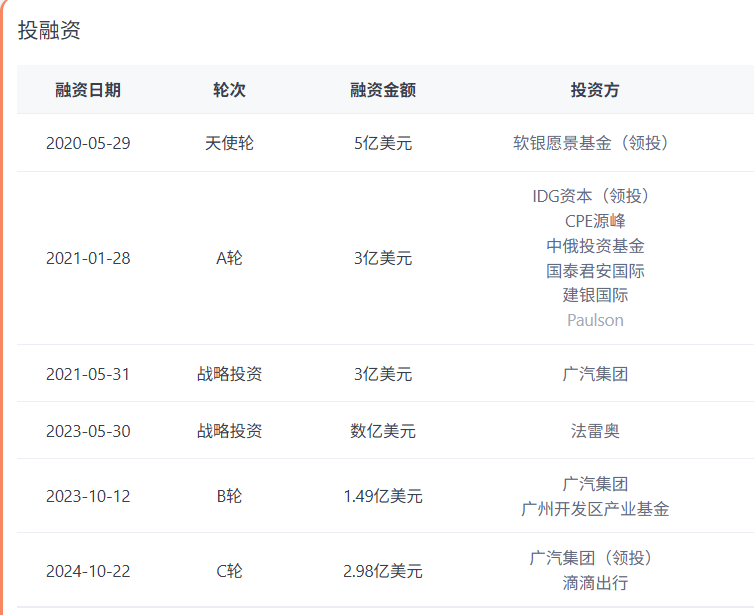Click the 投资方 column header
Screen dimensions: 754x615
(595, 90)
